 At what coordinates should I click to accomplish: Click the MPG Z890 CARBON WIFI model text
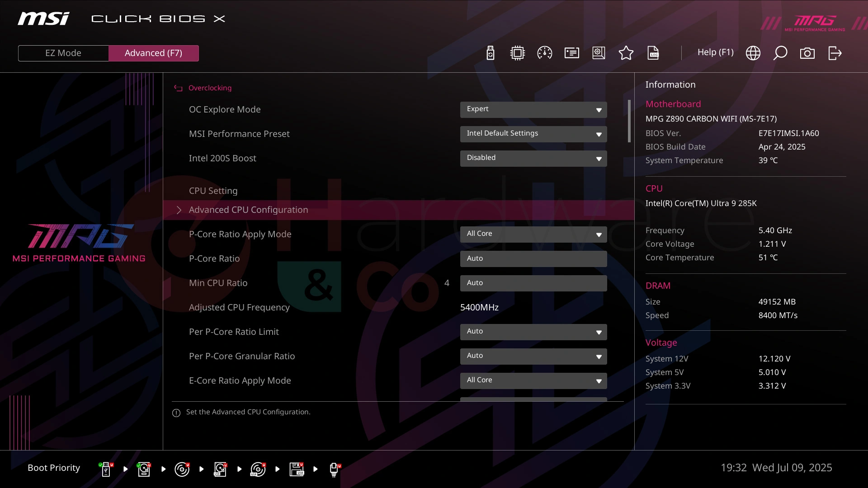[711, 119]
